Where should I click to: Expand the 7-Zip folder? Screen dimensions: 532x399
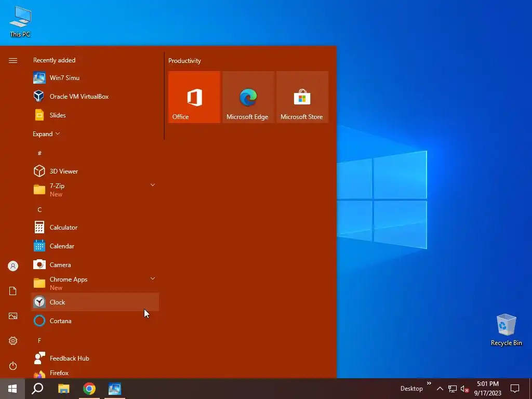pos(95,190)
